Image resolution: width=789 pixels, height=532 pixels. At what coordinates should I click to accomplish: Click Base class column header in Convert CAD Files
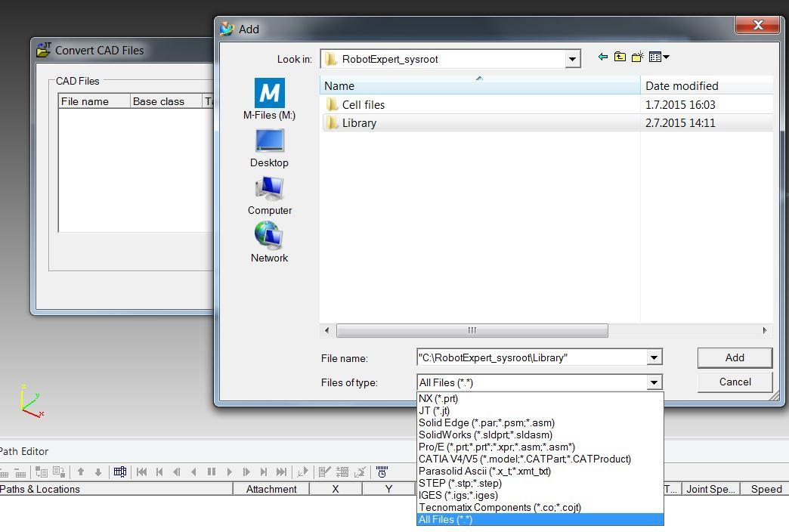[166, 101]
